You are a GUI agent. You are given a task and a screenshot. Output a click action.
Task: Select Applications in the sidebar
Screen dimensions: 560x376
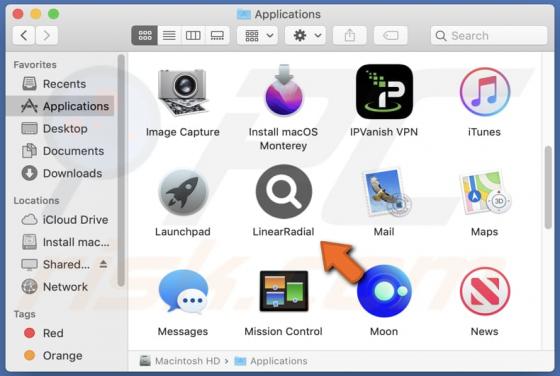pyautogui.click(x=61, y=106)
